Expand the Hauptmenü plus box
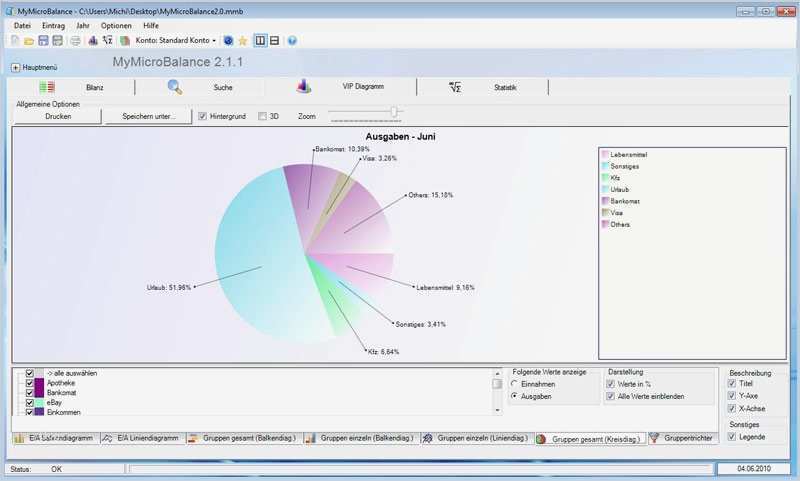Screen dimensions: 800x481 tap(16, 67)
